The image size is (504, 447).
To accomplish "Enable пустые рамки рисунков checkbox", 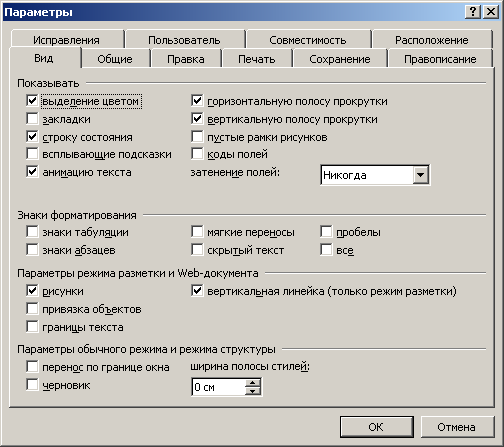I will pos(197,136).
